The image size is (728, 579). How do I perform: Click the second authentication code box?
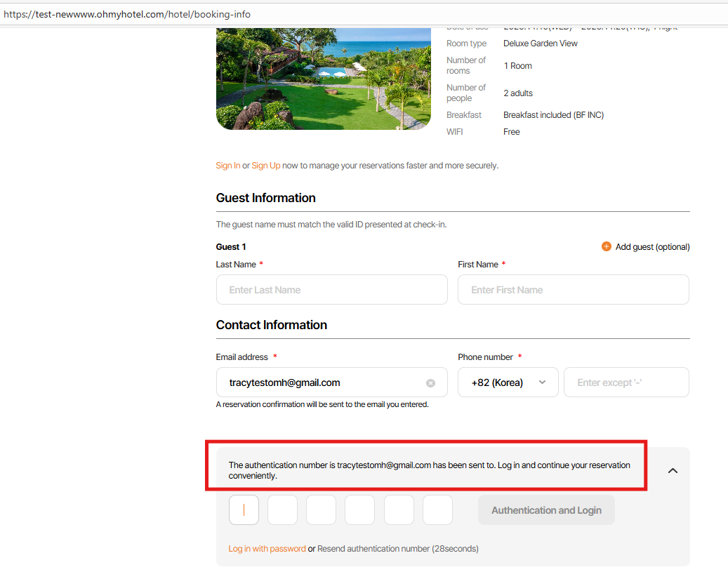(x=282, y=510)
